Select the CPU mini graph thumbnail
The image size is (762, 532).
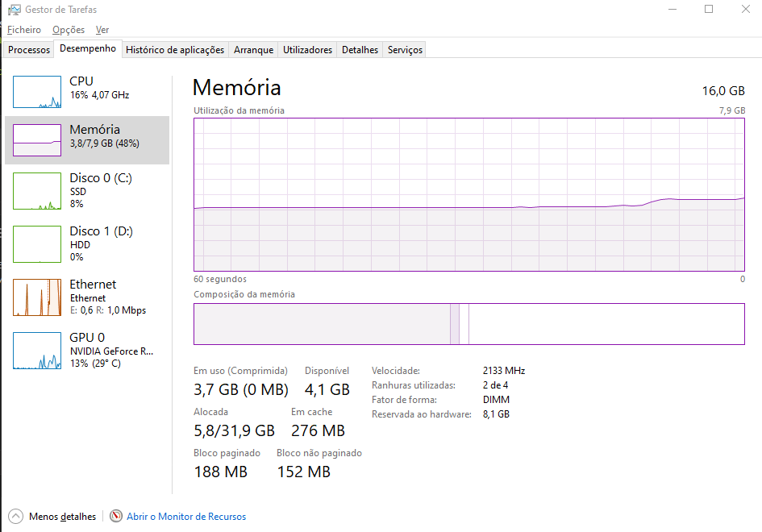37,92
